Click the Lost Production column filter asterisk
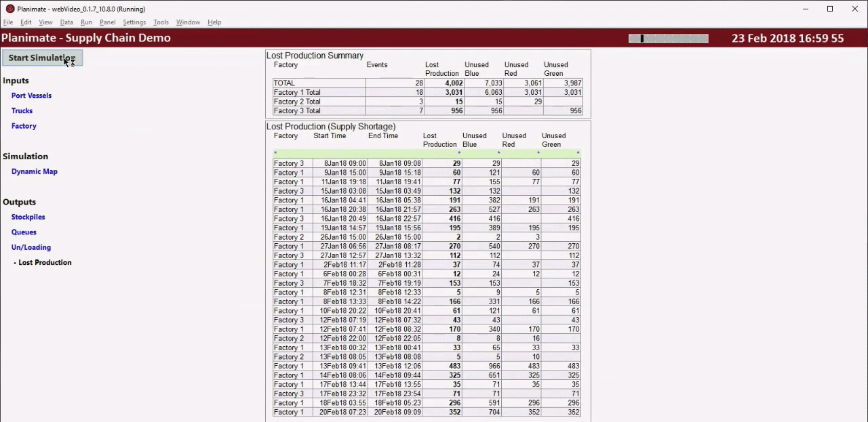Viewport: 868px width, 422px height. pos(458,154)
